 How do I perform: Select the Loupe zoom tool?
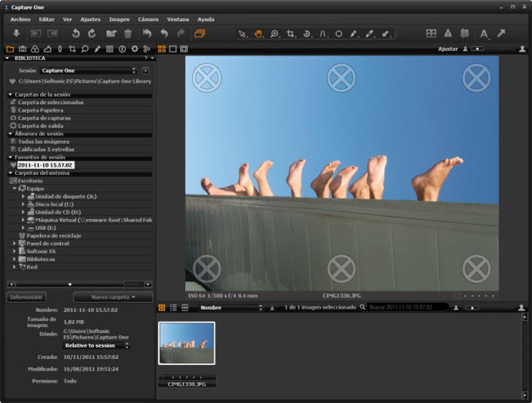click(275, 33)
